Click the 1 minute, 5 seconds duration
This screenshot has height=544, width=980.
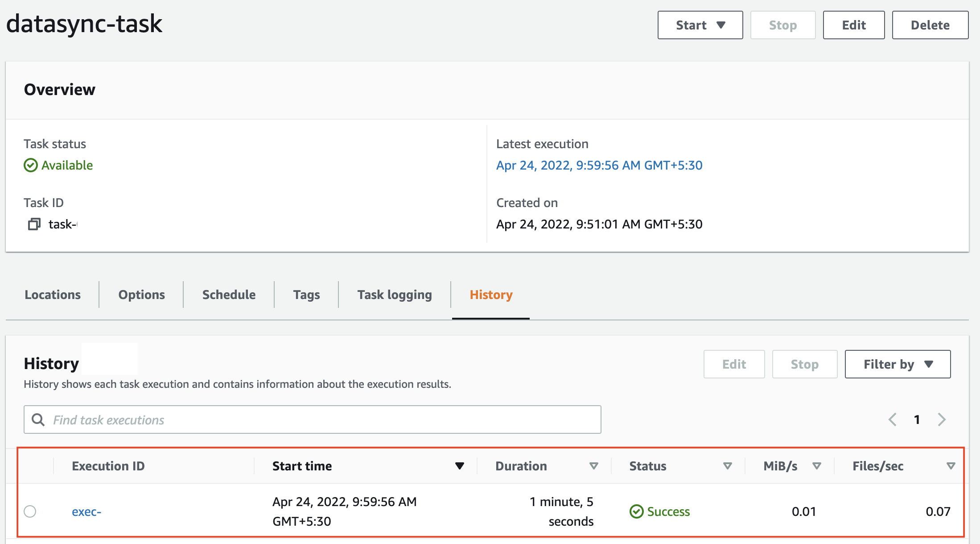561,511
